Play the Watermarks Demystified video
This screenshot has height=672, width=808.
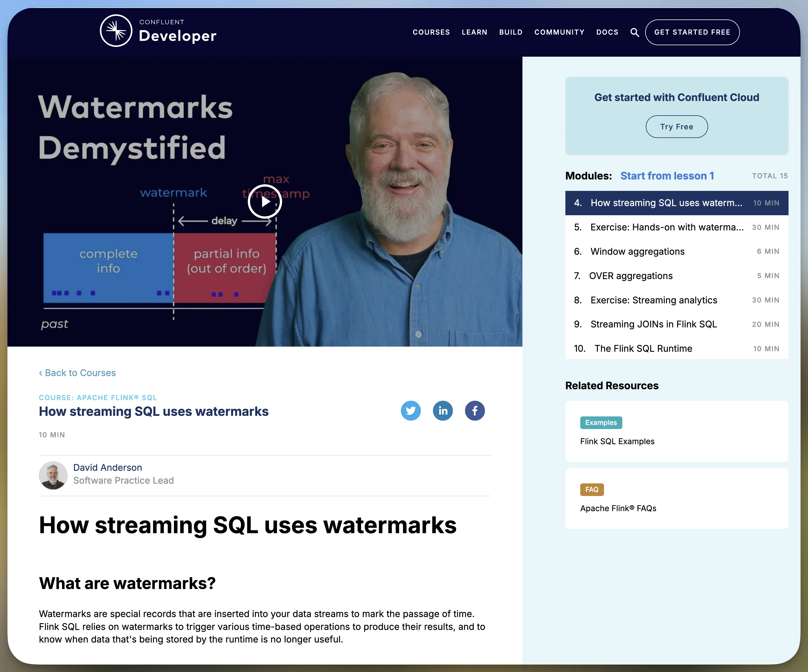265,201
